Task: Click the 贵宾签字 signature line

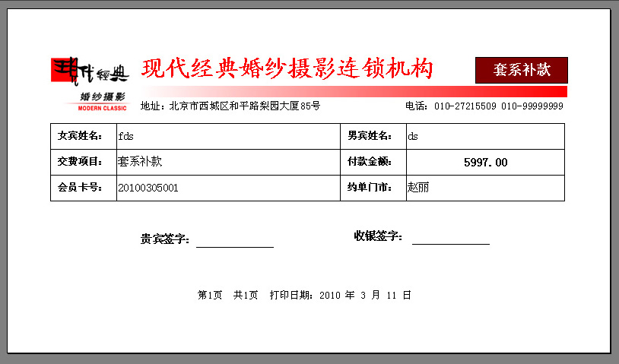Action: click(235, 247)
